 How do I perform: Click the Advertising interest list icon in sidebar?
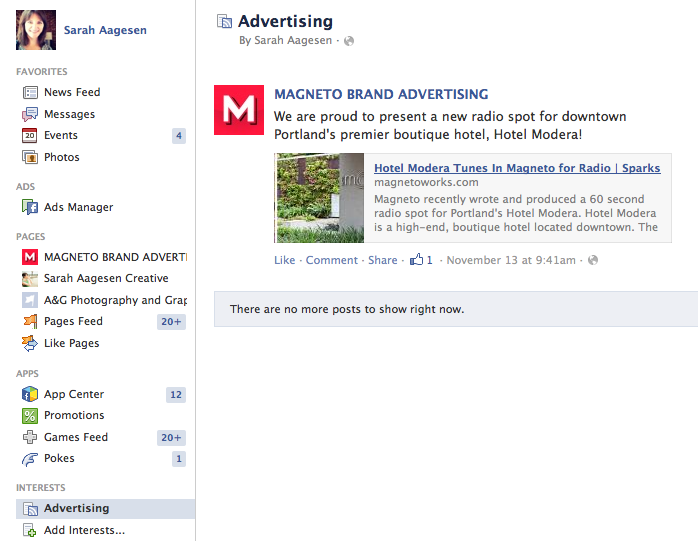(x=30, y=509)
